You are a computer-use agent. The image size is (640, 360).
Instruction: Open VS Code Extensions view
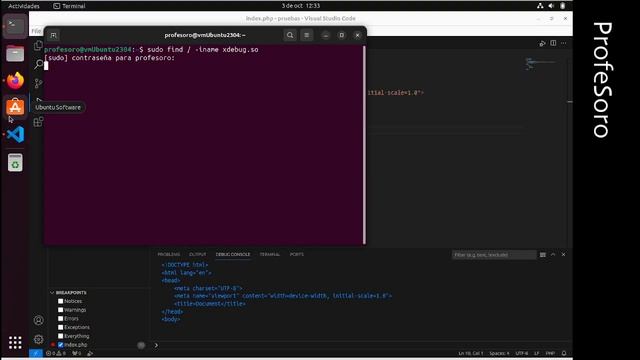point(38,122)
